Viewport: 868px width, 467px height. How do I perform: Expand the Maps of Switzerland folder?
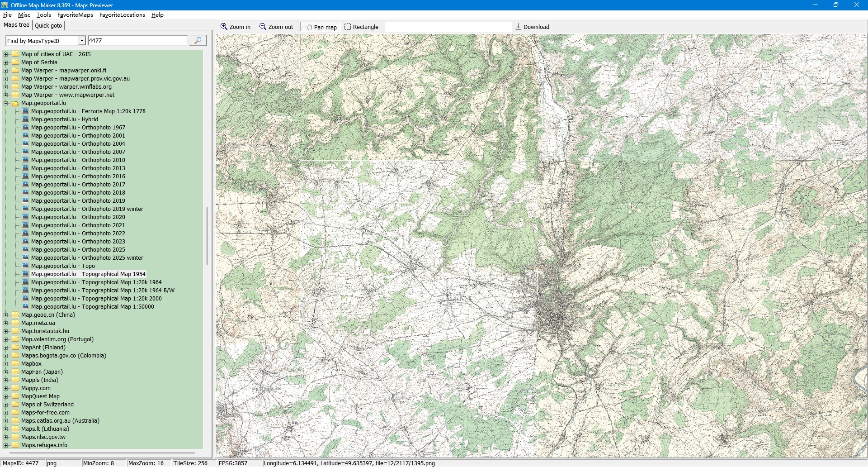5,405
